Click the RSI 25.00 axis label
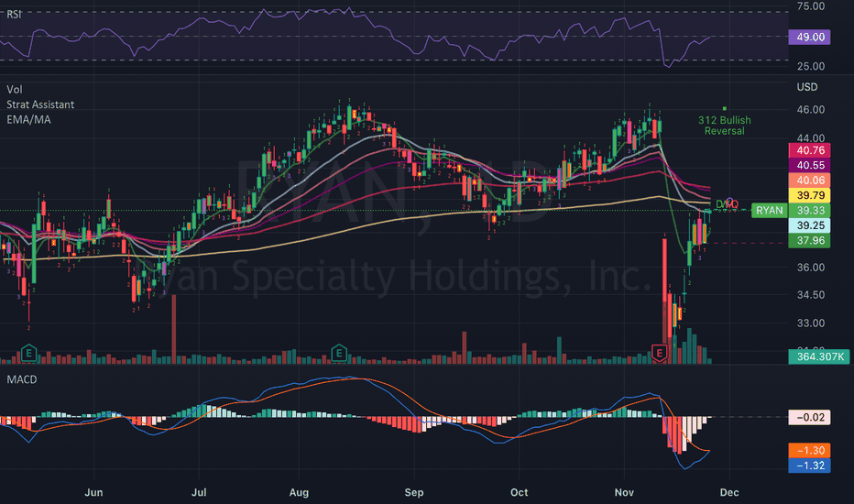 coord(810,67)
